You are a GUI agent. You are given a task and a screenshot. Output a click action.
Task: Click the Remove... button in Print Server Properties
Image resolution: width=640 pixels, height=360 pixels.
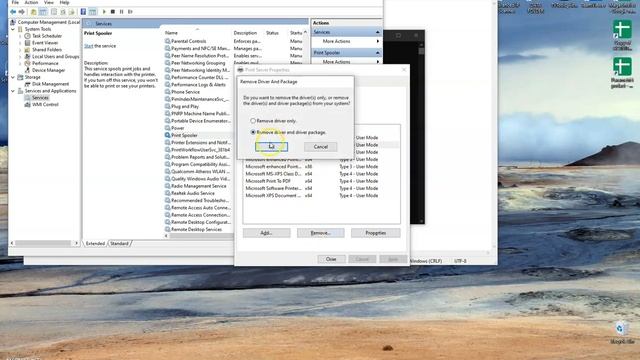tap(320, 233)
